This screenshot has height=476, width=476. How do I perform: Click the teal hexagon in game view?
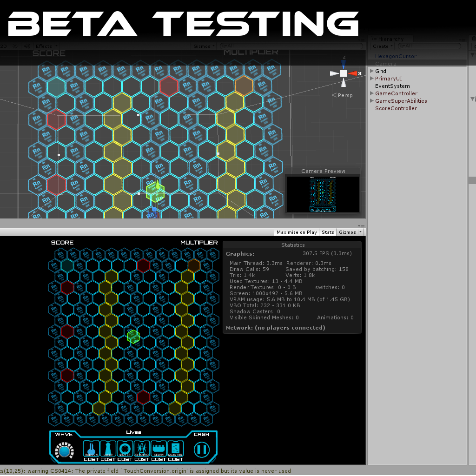click(67, 265)
